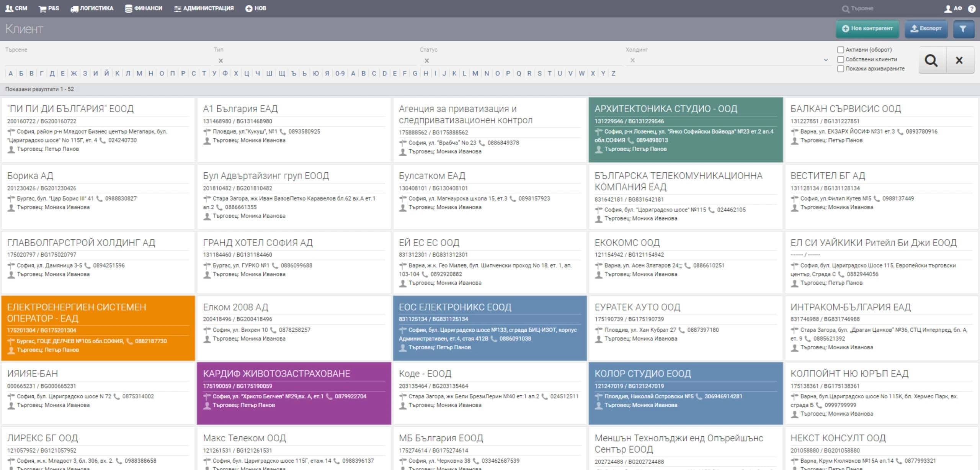This screenshot has width=980, height=470.
Task: Expand the Холдинг dropdown arrow
Action: (x=826, y=60)
